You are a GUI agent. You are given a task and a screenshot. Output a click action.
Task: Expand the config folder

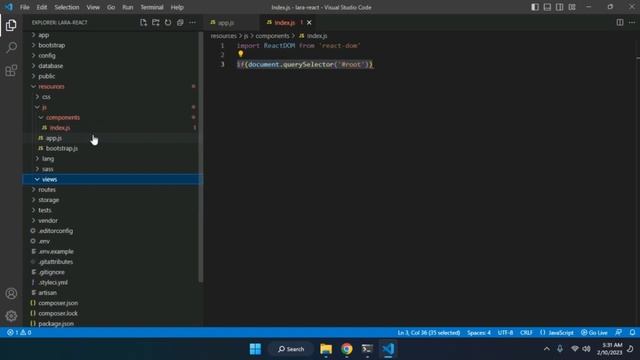point(112,56)
